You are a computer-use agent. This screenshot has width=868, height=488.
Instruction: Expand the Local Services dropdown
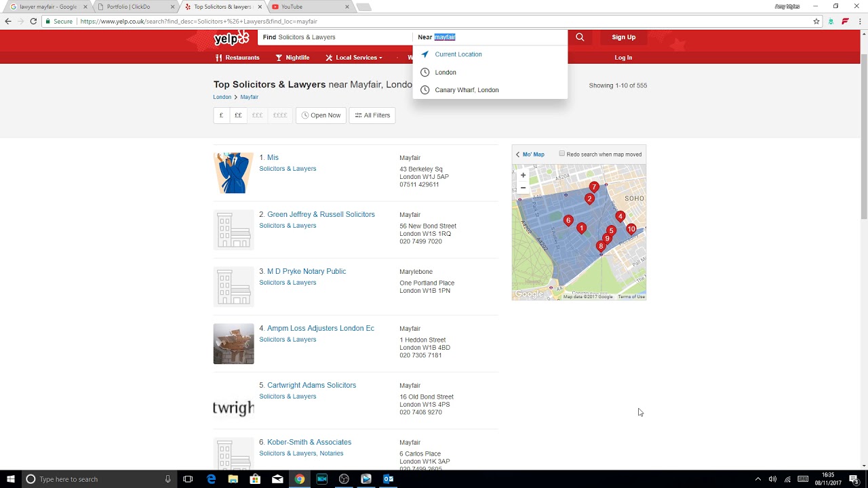click(x=353, y=58)
